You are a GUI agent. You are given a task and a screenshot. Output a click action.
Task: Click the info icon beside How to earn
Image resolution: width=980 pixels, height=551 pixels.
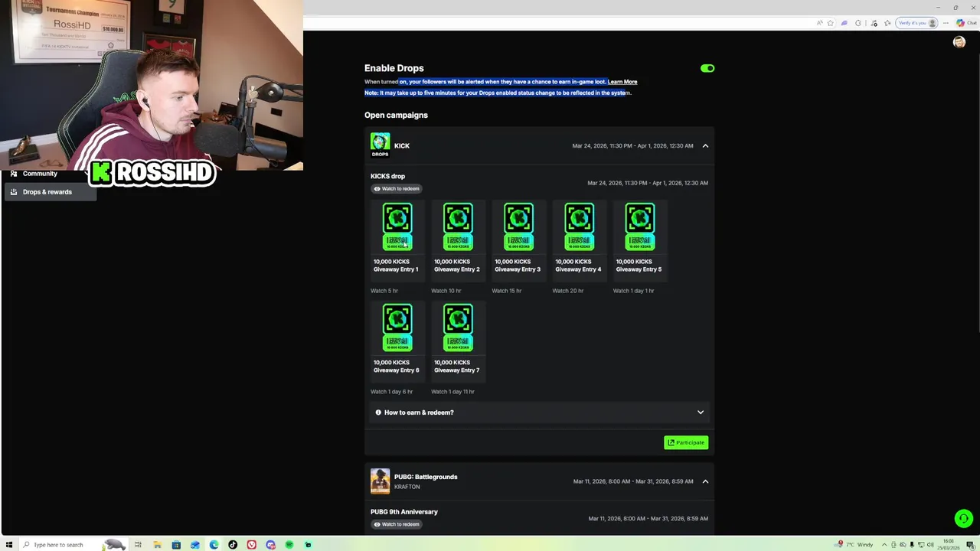378,412
